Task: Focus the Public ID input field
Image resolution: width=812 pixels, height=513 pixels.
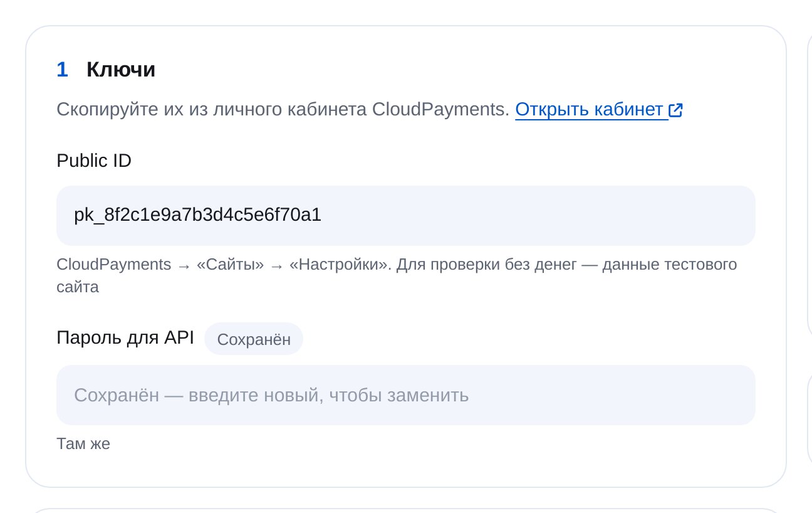Action: (x=406, y=216)
